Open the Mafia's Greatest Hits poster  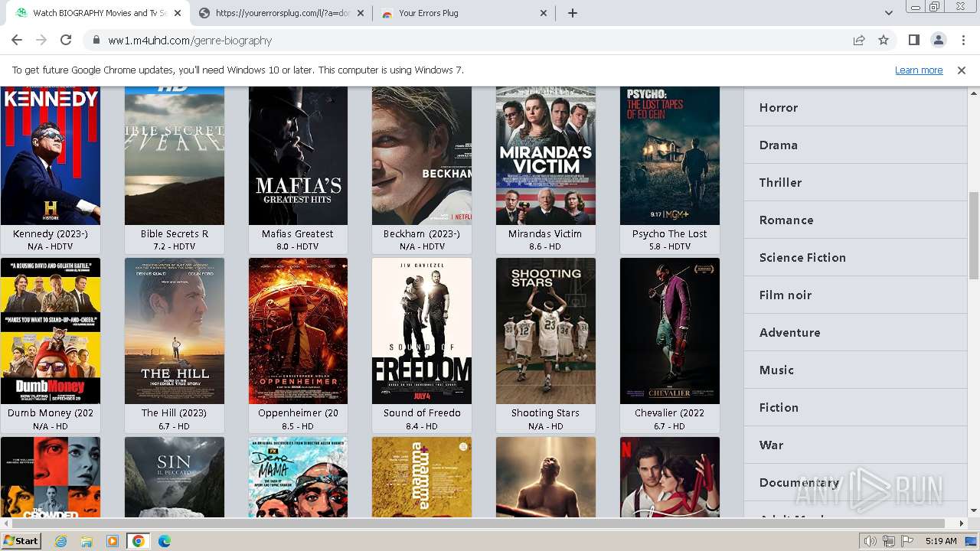pos(298,155)
